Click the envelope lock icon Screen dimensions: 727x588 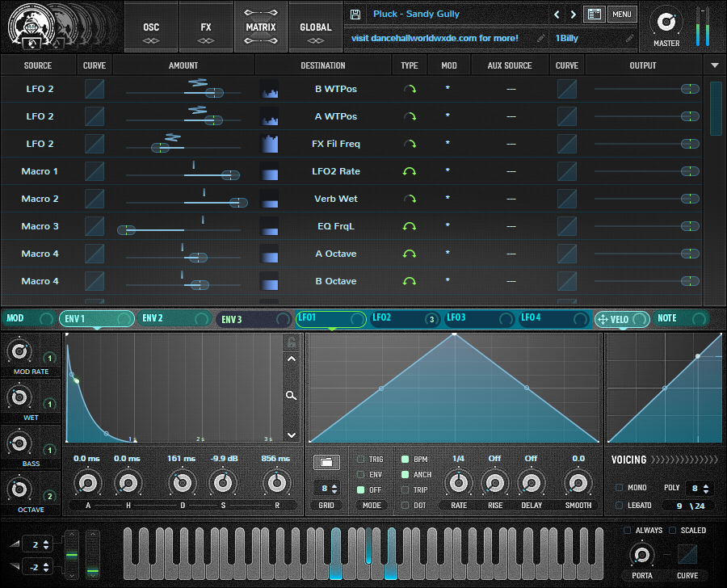(x=291, y=342)
